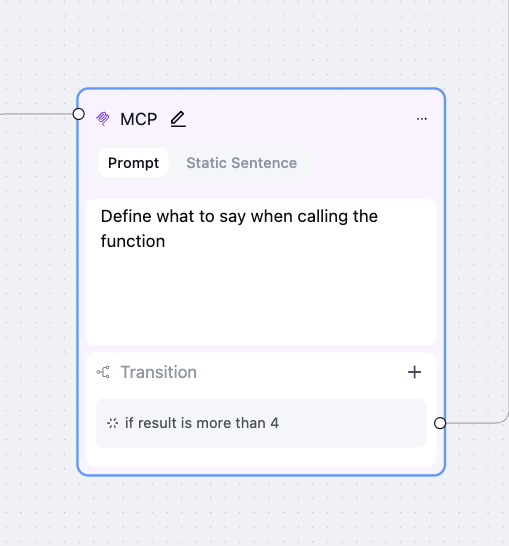Click the MCP node title text
The image size is (509, 546).
coord(139,119)
